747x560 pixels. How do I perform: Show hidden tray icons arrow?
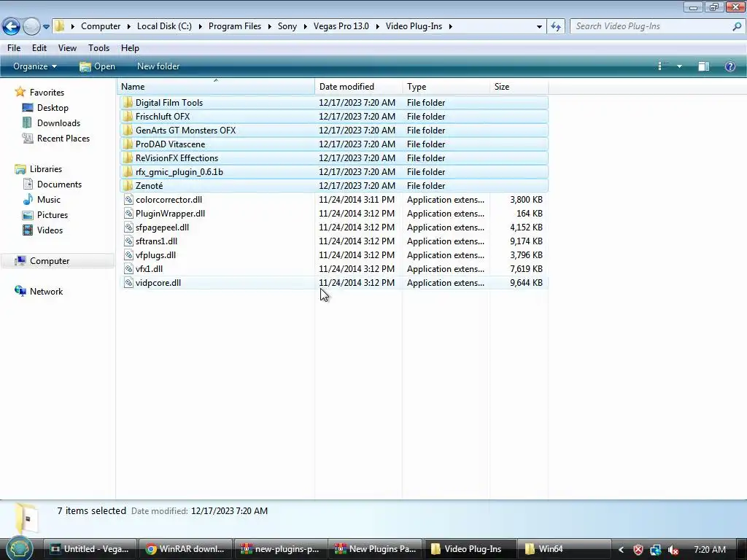(621, 550)
